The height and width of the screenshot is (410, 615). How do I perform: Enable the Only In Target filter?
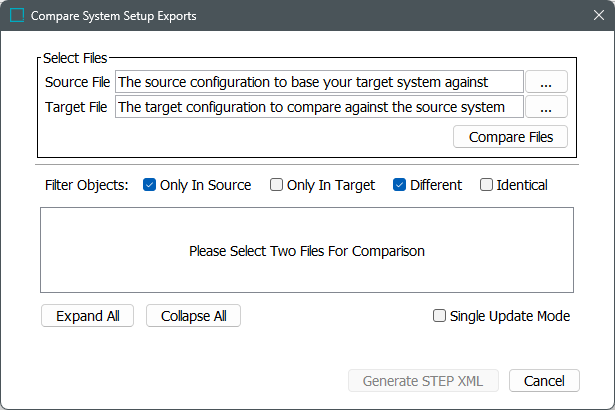click(x=277, y=185)
